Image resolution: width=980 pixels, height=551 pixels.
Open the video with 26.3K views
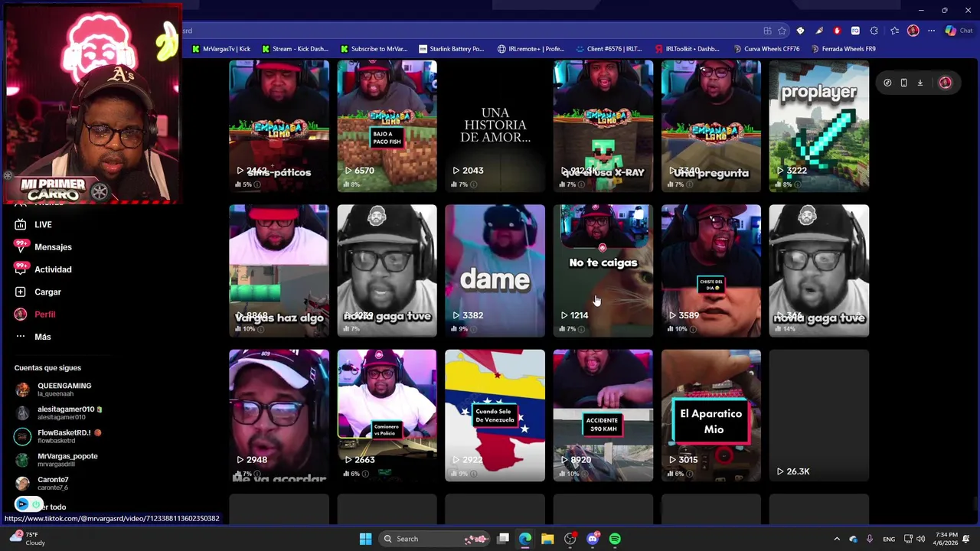[x=818, y=416]
